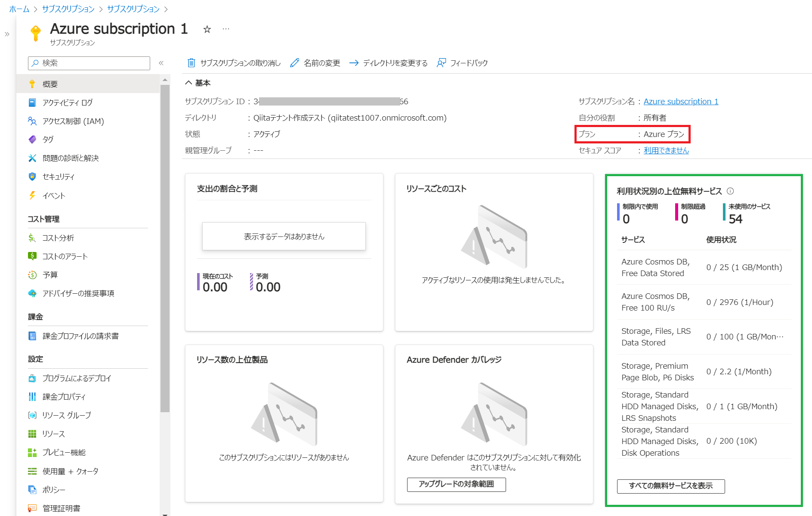812x516 pixels.
Task: Click the 課金プロパティ icon
Action: pyautogui.click(x=32, y=397)
